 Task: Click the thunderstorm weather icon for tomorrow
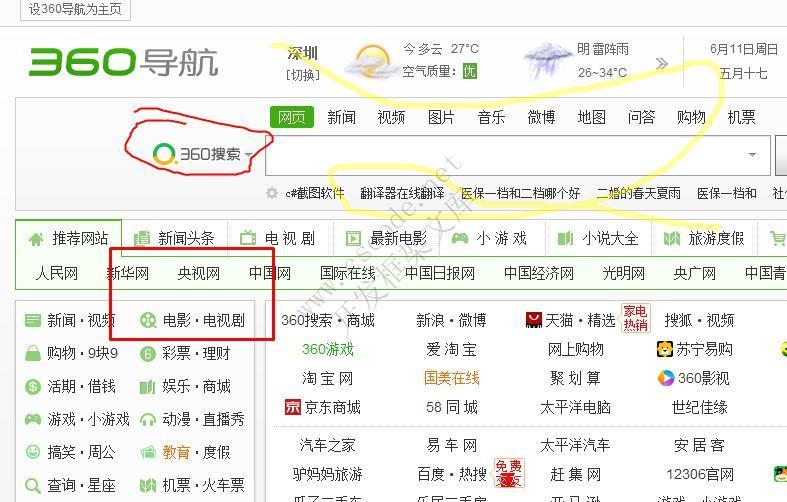(x=548, y=60)
